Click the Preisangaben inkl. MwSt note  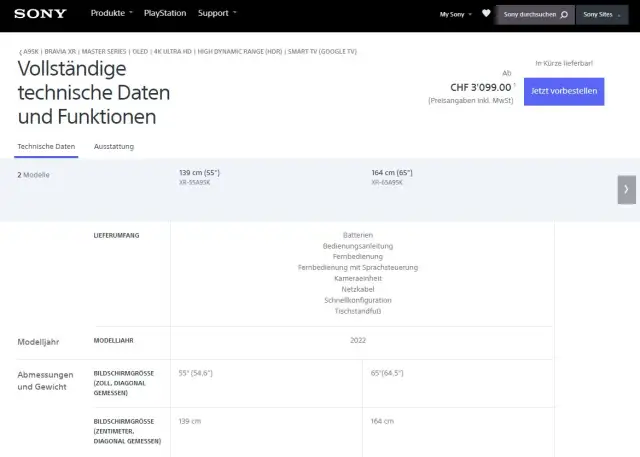[x=471, y=100]
